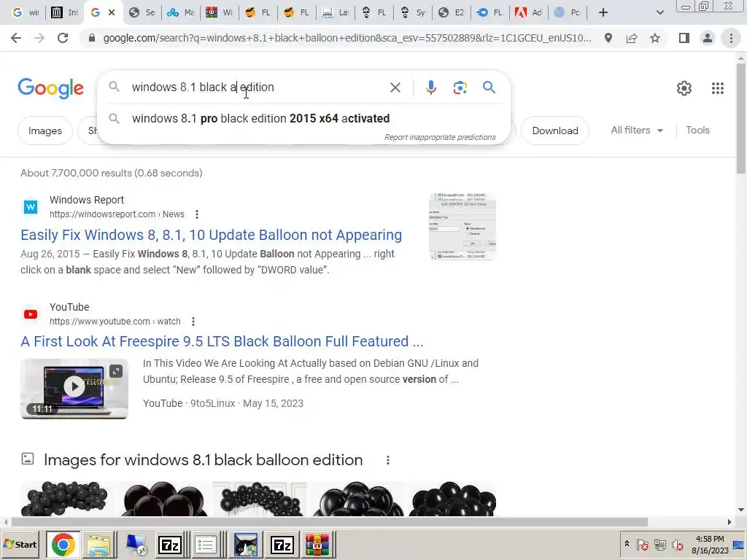Image resolution: width=747 pixels, height=560 pixels.
Task: Click Report inappropriate predictions
Action: tap(440, 137)
